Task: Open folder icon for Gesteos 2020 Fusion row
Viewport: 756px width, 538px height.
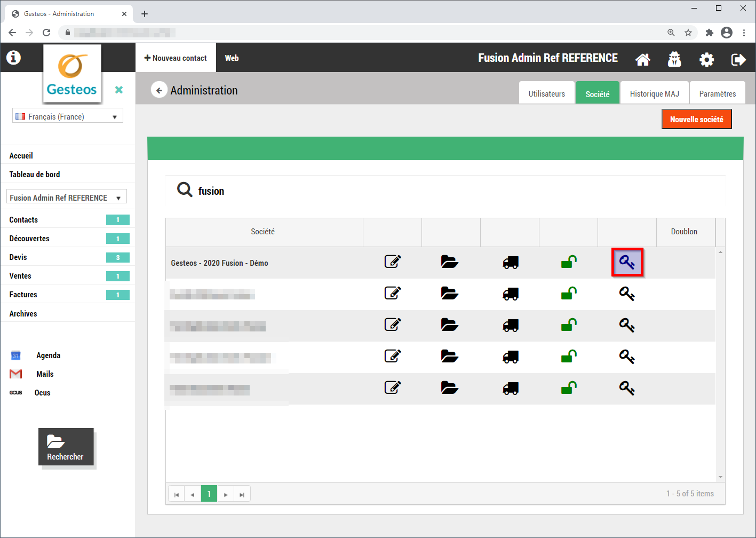Action: (x=450, y=262)
